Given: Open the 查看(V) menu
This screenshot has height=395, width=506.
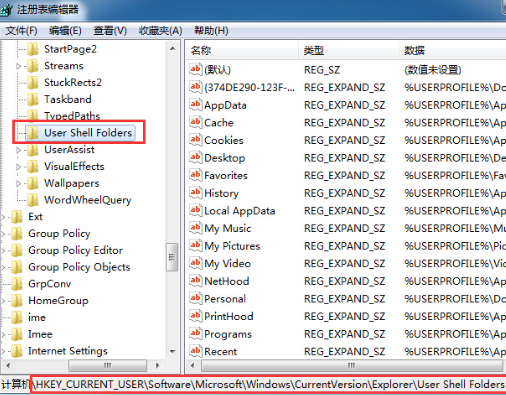Looking at the screenshot, I should pyautogui.click(x=110, y=31).
